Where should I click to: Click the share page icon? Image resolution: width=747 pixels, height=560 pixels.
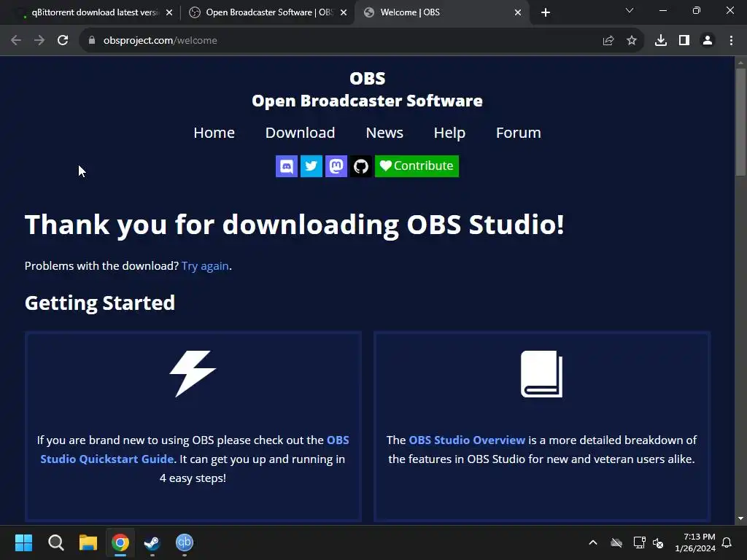608,41
